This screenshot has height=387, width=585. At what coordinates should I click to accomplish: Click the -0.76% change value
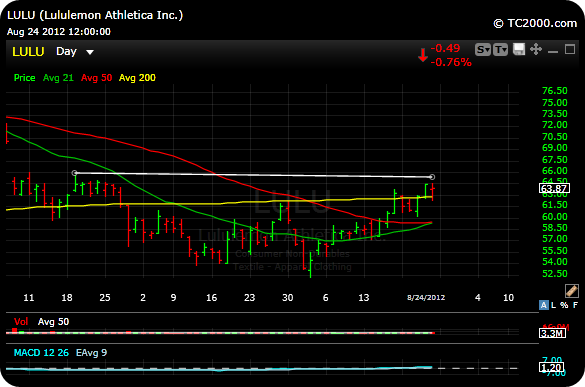tap(451, 62)
